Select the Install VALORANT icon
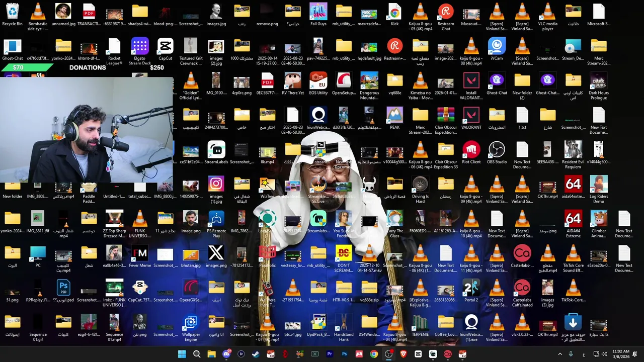 (x=471, y=86)
